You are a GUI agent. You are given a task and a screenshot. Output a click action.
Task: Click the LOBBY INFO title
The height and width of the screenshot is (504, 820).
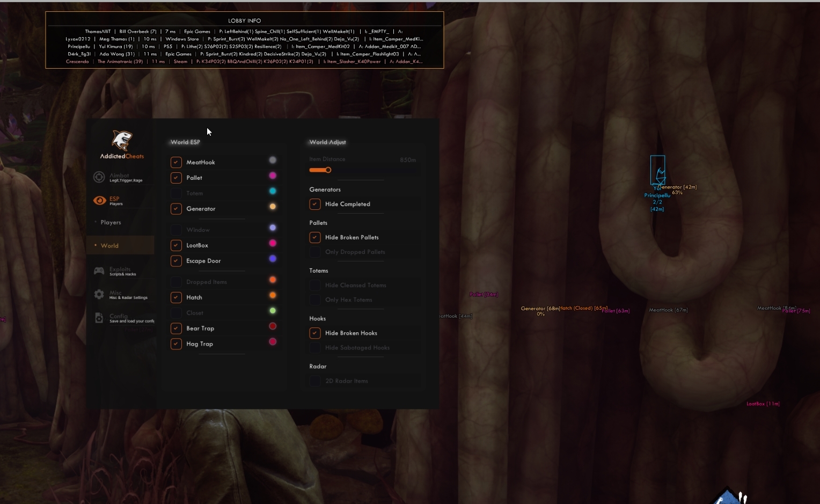pos(245,21)
